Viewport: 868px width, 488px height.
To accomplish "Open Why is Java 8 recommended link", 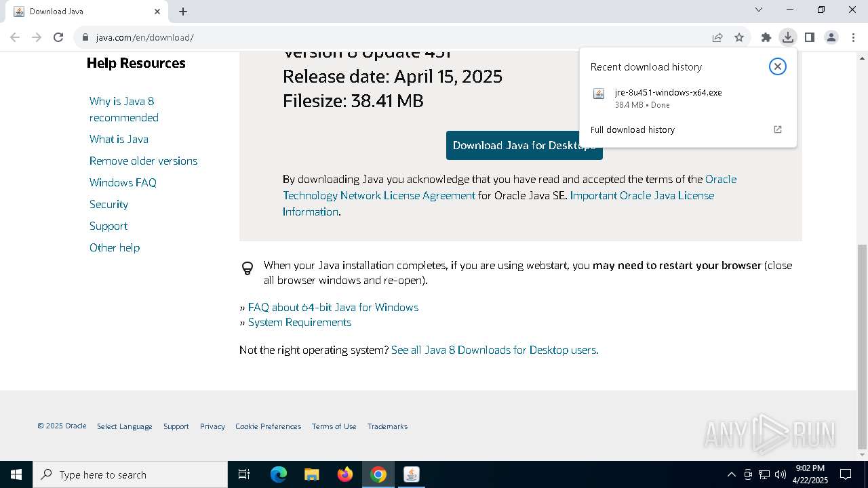I will [x=124, y=109].
